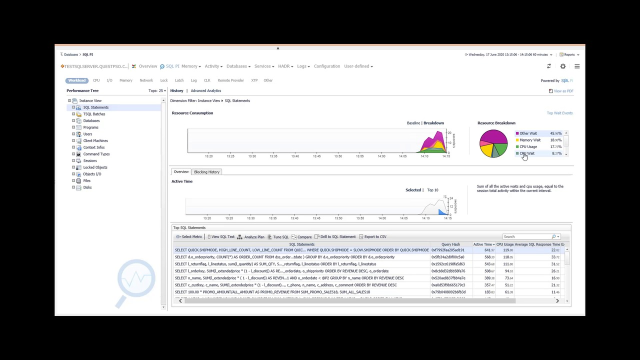Click the Locked Objects tree icon
Viewport: 640px width, 360px height.
(79, 167)
